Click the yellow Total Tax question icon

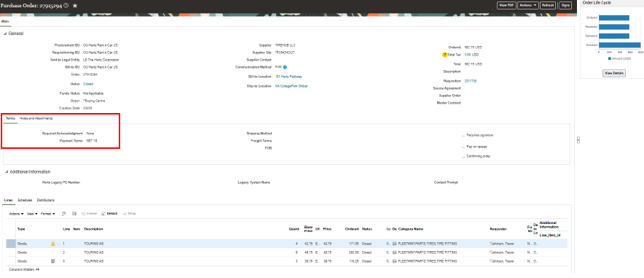point(444,55)
